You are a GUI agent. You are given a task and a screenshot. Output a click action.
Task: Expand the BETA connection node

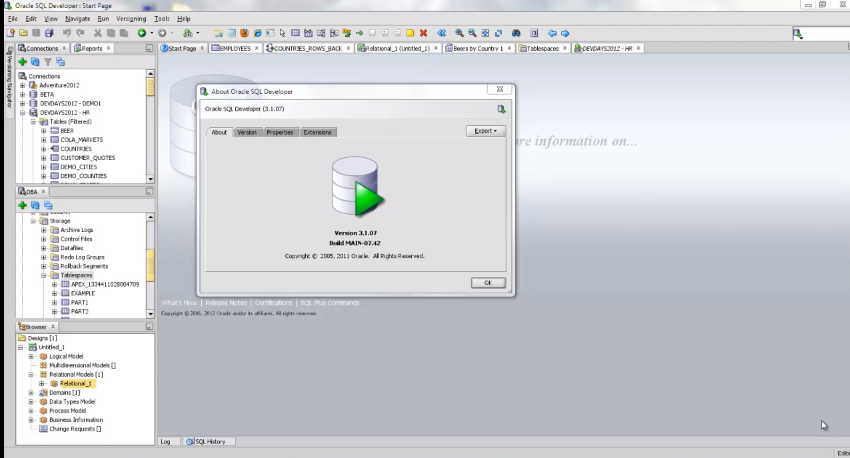point(23,94)
